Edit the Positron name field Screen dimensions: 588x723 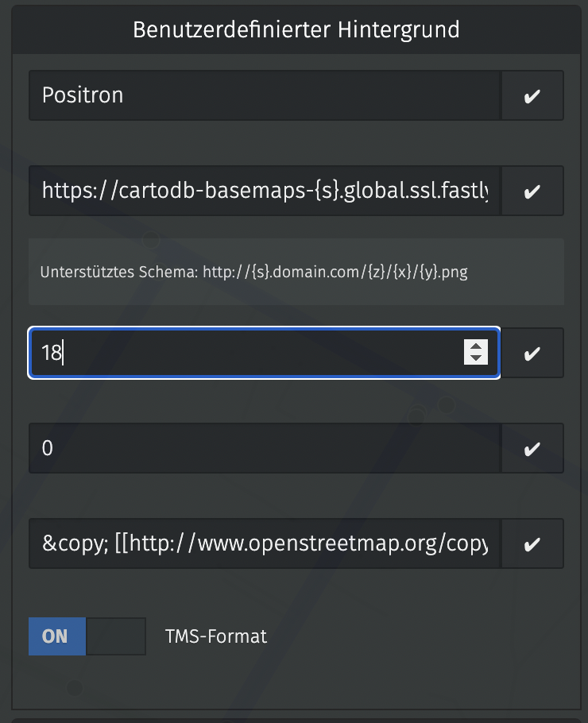pyautogui.click(x=265, y=95)
